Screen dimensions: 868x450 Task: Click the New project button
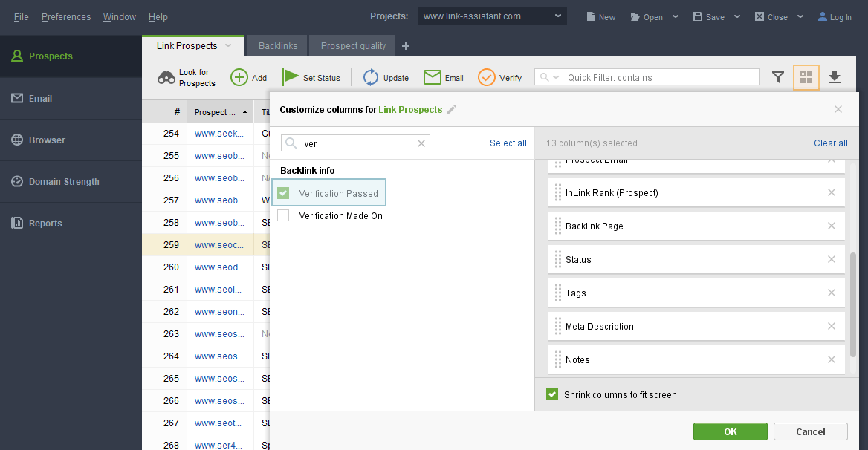601,16
